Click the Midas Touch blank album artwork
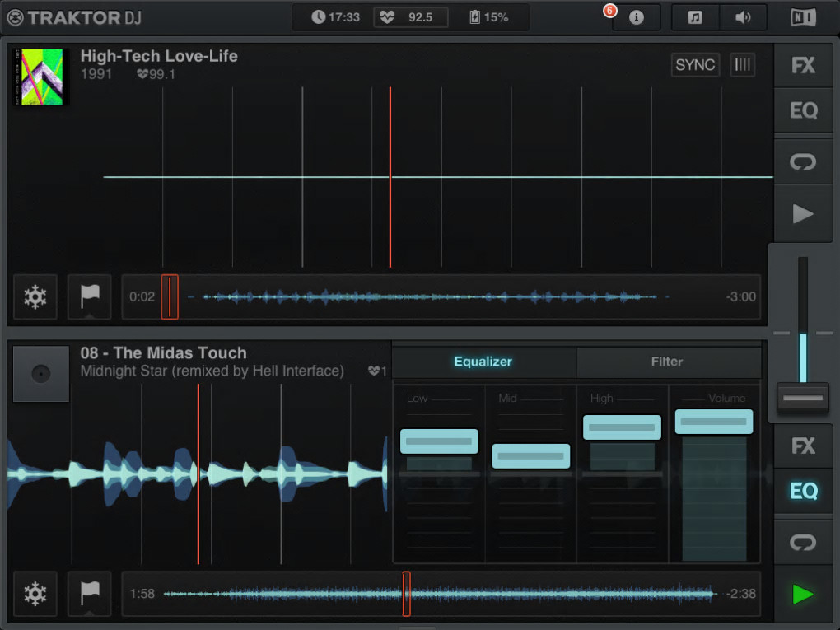840x630 pixels. pyautogui.click(x=41, y=373)
